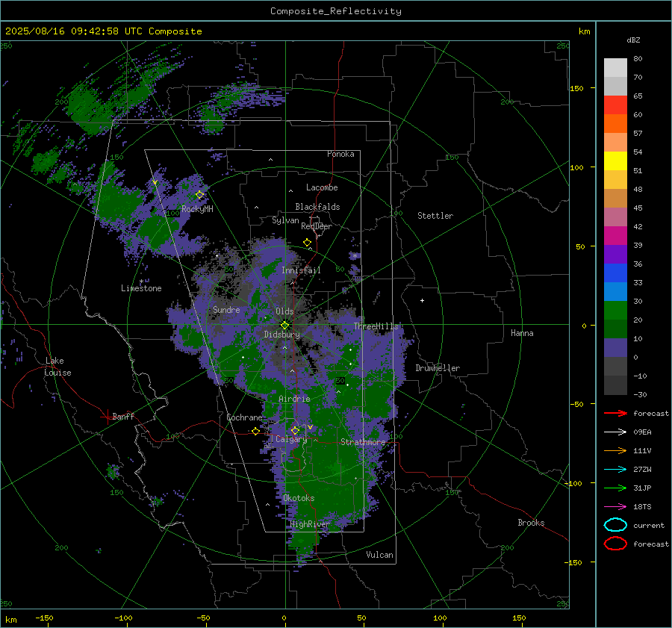Click the asterisk marker above Limestone
The image size is (672, 628).
point(141,282)
